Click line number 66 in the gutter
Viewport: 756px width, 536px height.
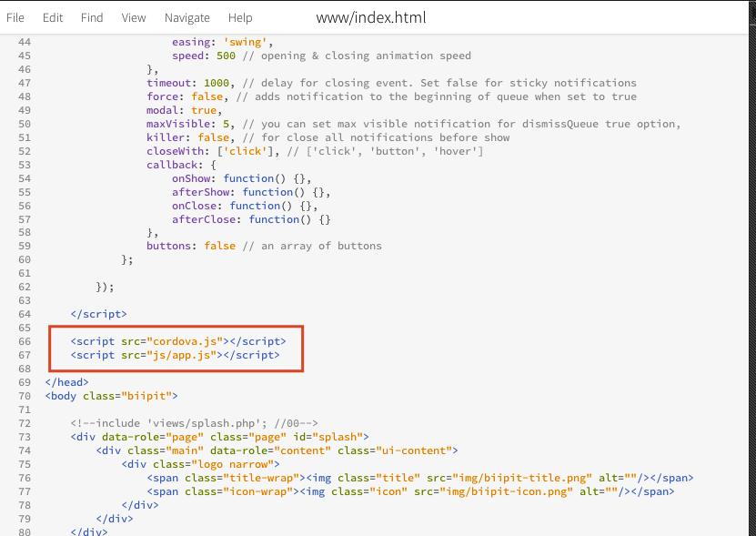coord(24,341)
